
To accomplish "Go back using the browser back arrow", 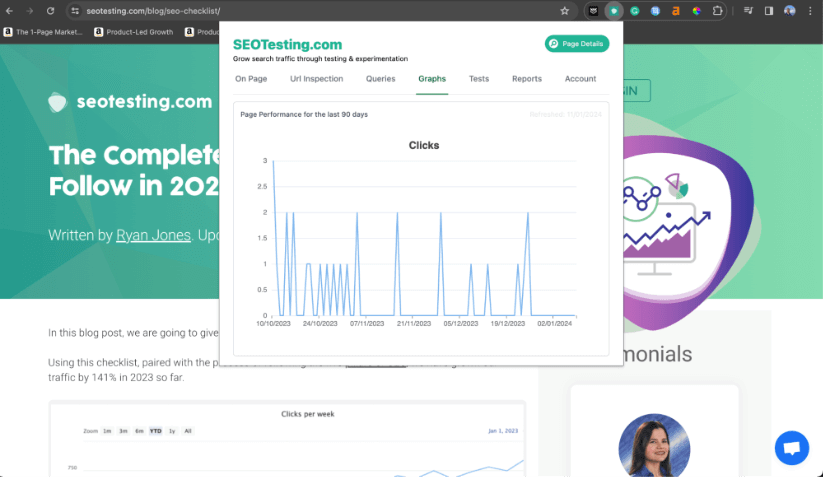I will point(9,10).
